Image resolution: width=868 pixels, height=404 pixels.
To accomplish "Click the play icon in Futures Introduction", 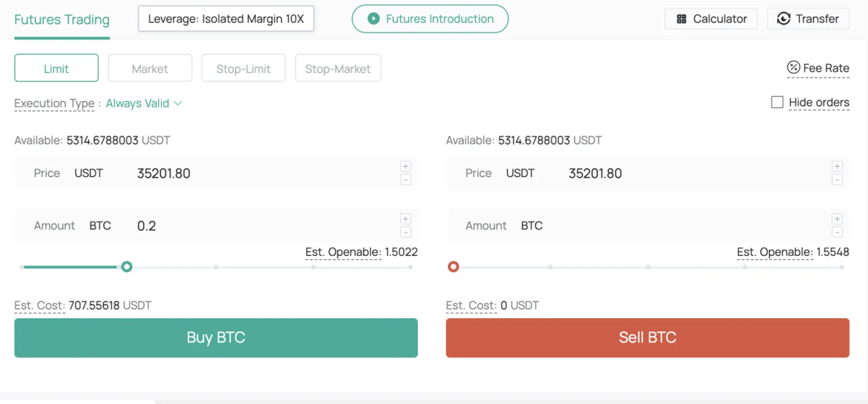I will point(373,18).
